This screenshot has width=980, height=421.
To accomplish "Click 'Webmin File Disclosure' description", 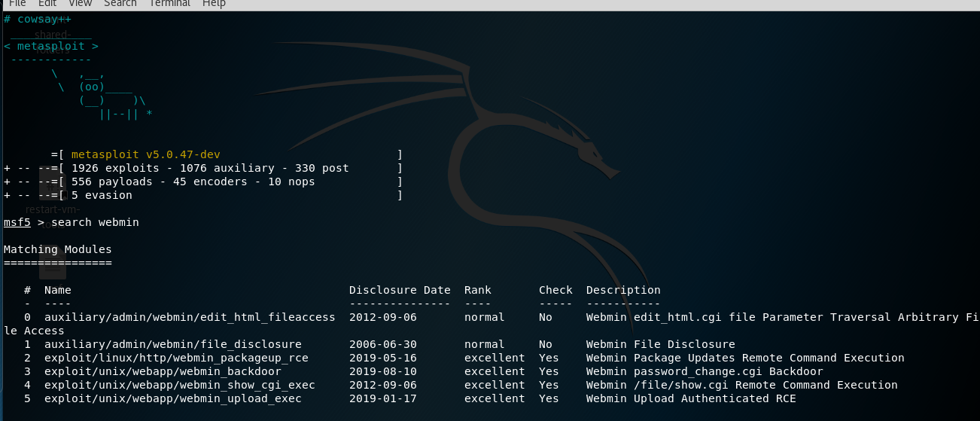I will click(661, 345).
